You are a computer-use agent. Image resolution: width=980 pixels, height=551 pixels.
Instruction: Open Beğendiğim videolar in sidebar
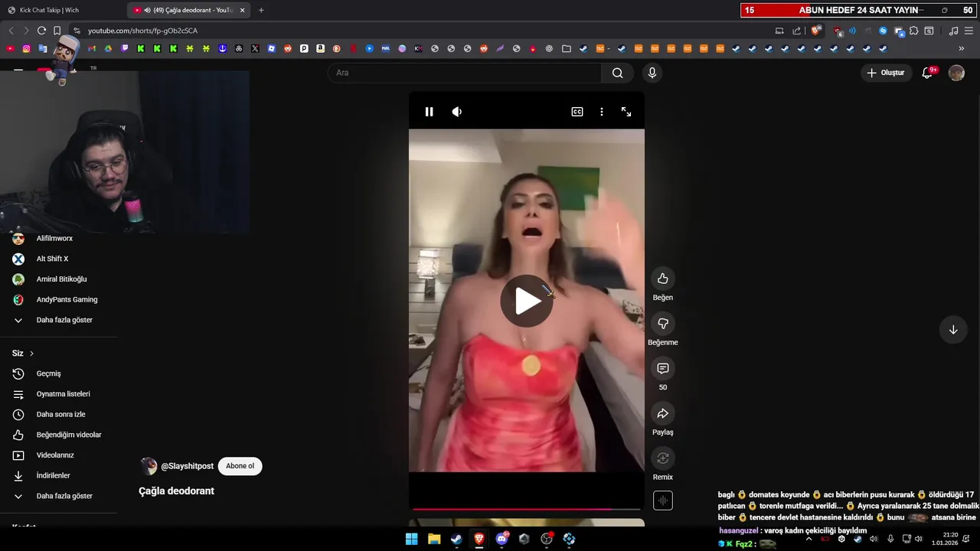[69, 435]
